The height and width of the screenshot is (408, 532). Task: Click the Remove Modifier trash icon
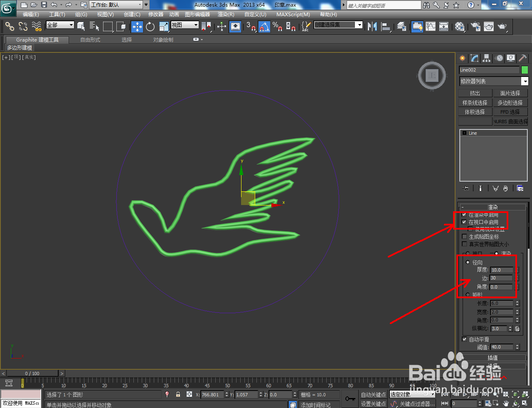tap(506, 188)
